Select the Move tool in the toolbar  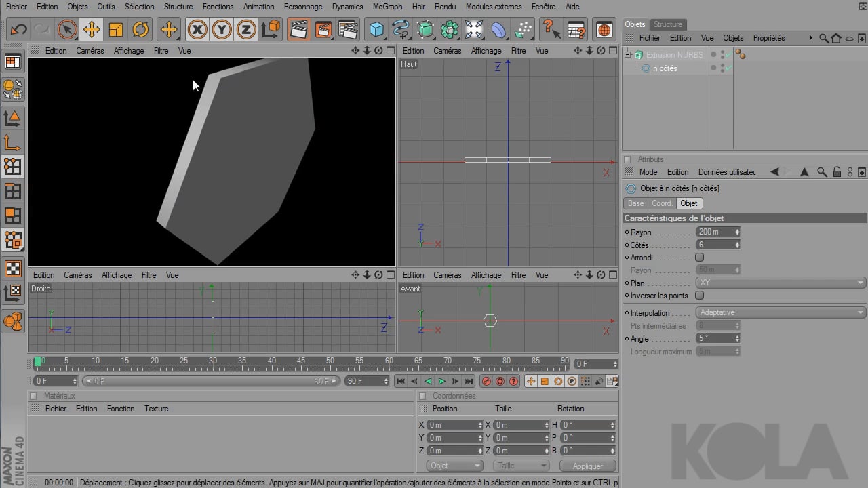pos(91,30)
